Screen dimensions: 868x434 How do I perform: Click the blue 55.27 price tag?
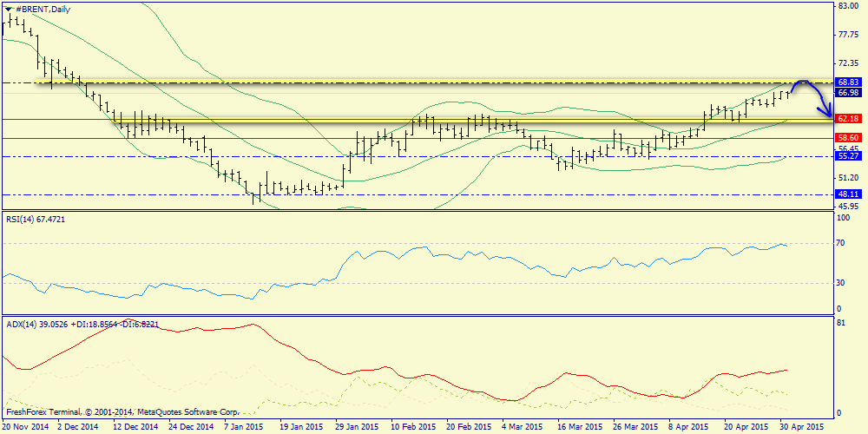847,156
